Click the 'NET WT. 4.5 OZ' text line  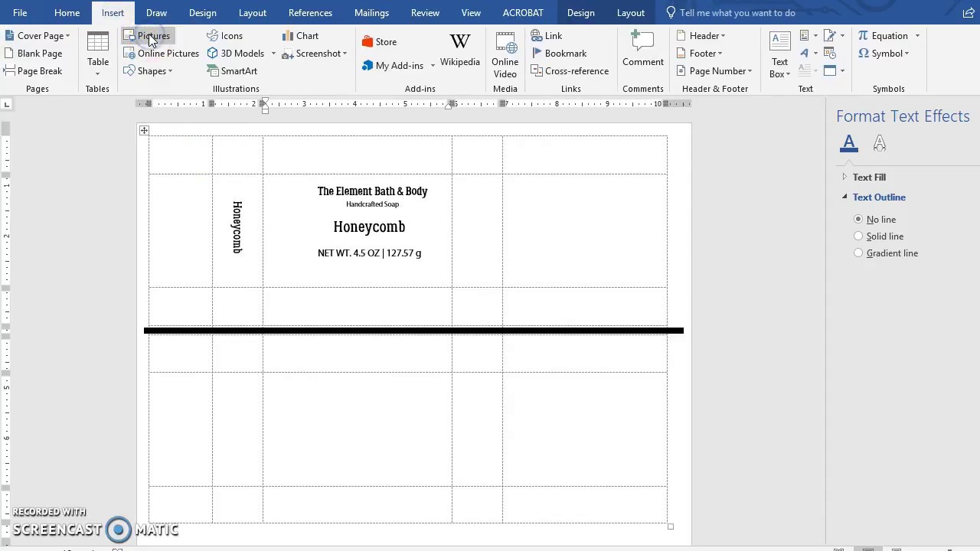tap(370, 253)
